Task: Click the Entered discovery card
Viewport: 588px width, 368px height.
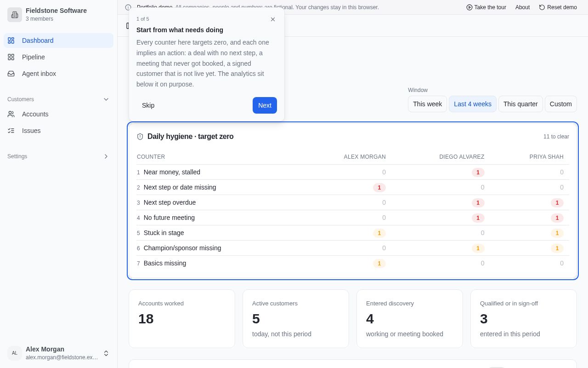Action: [410, 319]
